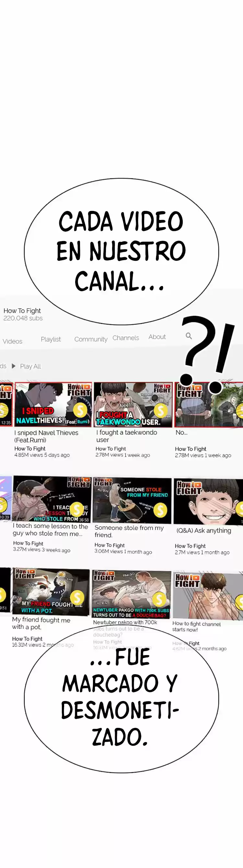This screenshot has height=868, width=243.
Task: Click the dollar icon on Newtuber Pakgo thumbnail
Action: pyautogui.click(x=159, y=599)
